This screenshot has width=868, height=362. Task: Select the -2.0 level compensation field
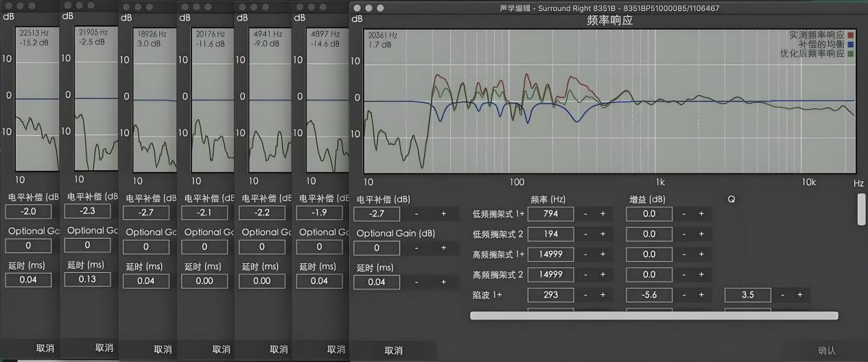[x=28, y=211]
